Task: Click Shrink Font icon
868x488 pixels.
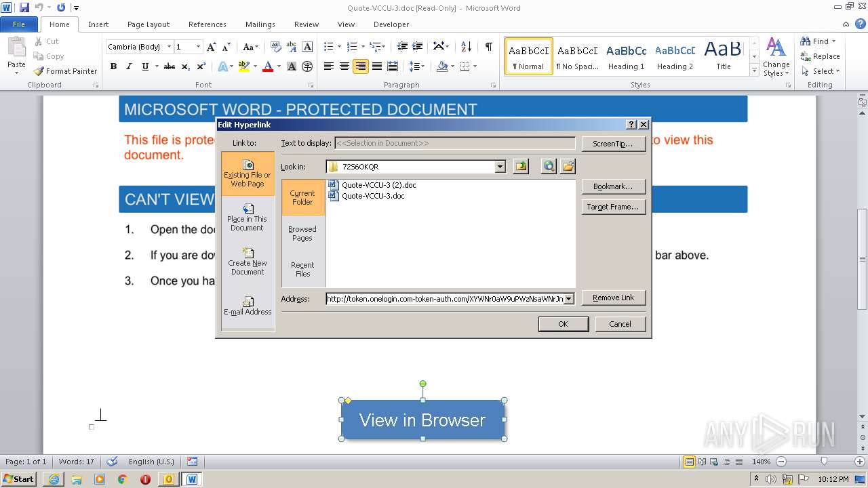Action: point(226,47)
